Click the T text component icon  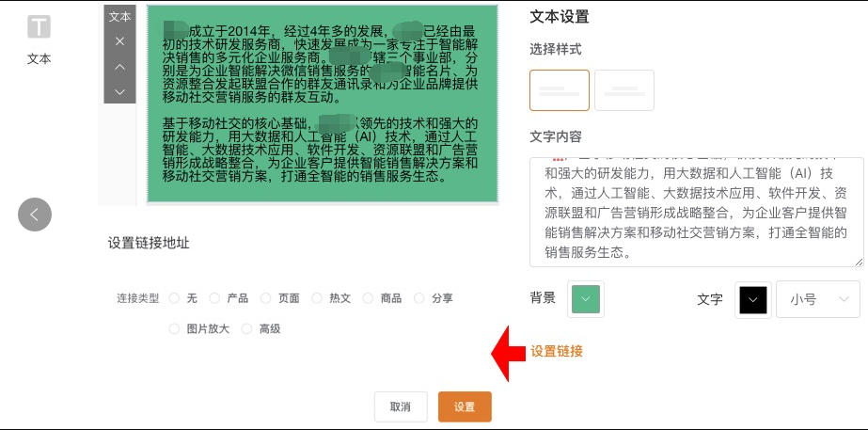tap(39, 26)
